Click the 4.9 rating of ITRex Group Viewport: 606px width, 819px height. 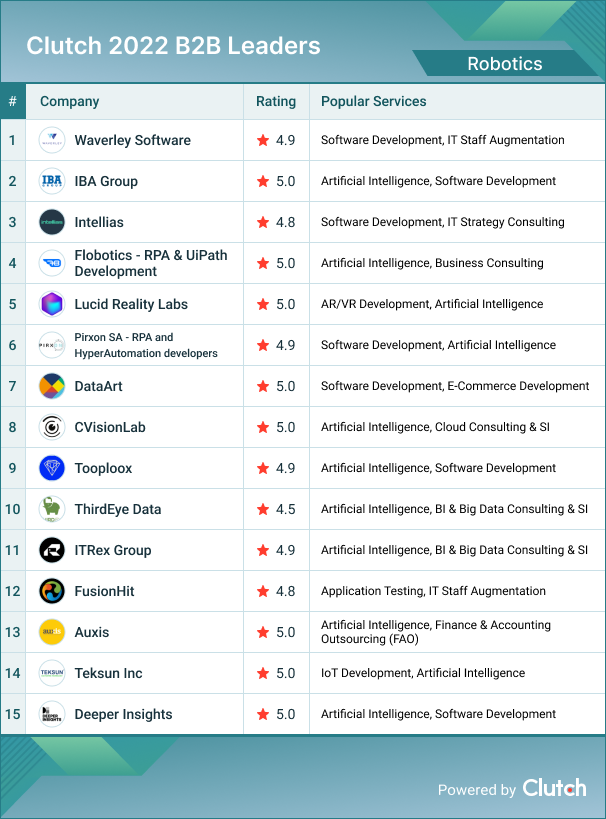(x=286, y=550)
